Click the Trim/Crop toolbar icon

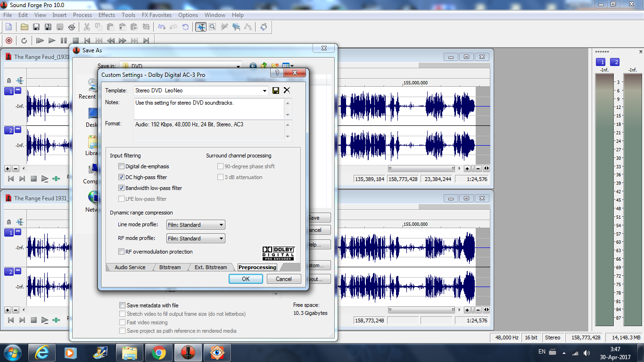coord(146,27)
